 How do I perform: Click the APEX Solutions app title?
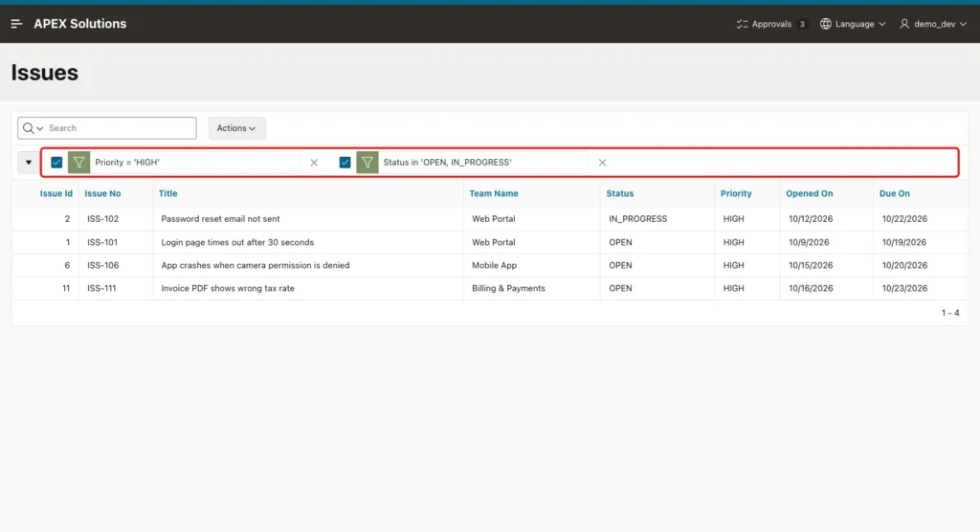pos(80,24)
